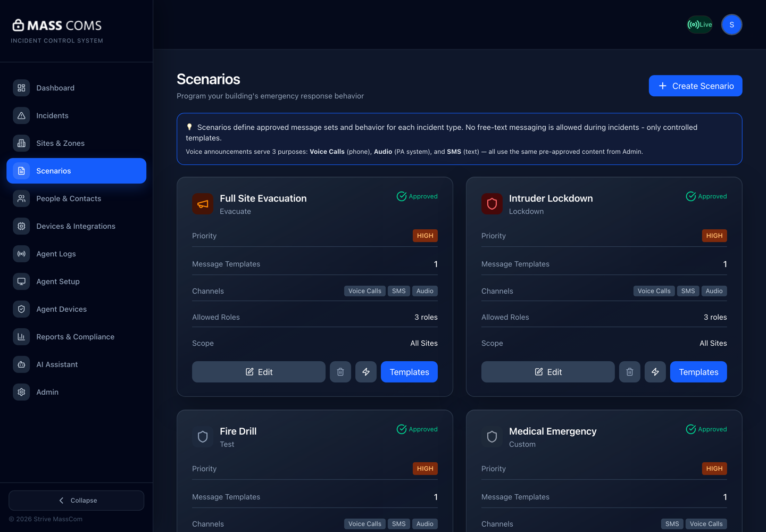This screenshot has height=532, width=766.
Task: Click Reports & Compliance chart icon
Action: [21, 337]
